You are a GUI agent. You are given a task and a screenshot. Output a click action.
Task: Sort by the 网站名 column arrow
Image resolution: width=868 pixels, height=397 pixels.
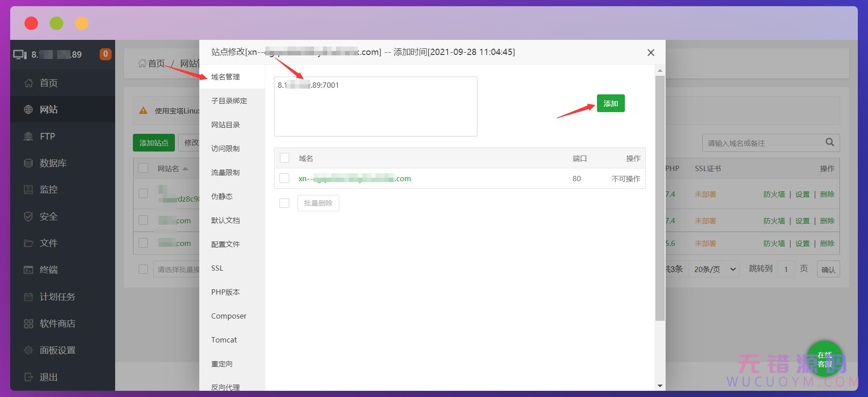(186, 169)
